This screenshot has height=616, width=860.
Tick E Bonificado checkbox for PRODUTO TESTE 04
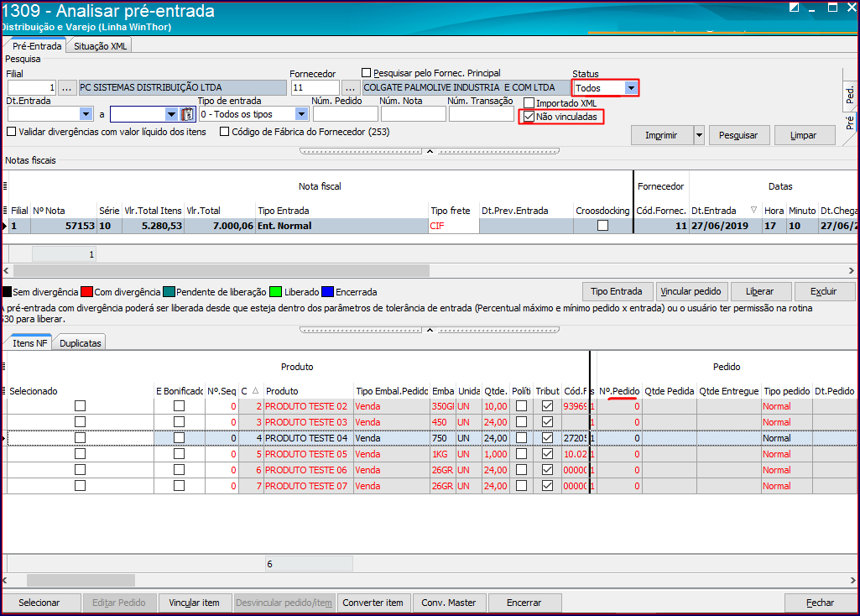click(x=179, y=438)
